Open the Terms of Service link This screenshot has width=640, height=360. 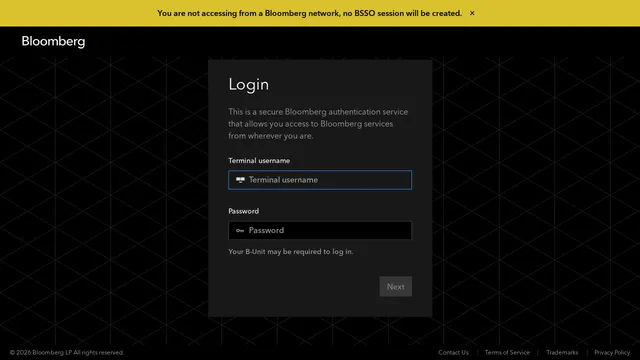(x=507, y=352)
